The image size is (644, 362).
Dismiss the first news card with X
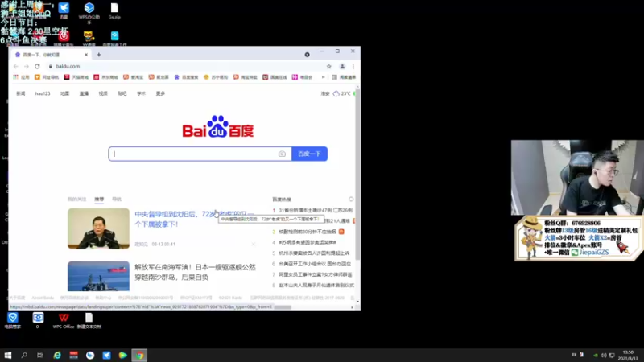(254, 244)
